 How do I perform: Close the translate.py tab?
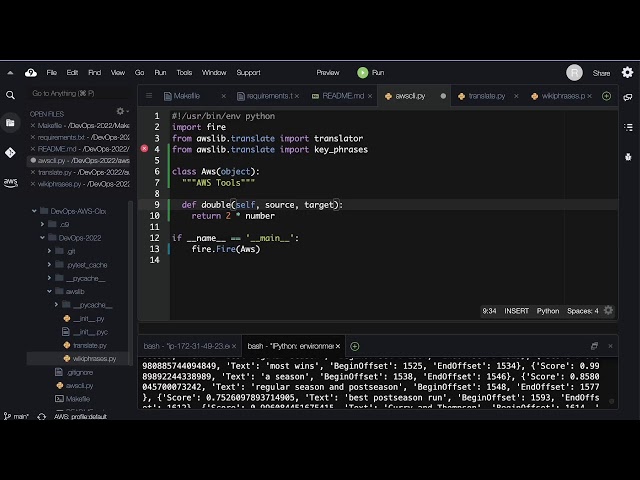click(x=516, y=96)
